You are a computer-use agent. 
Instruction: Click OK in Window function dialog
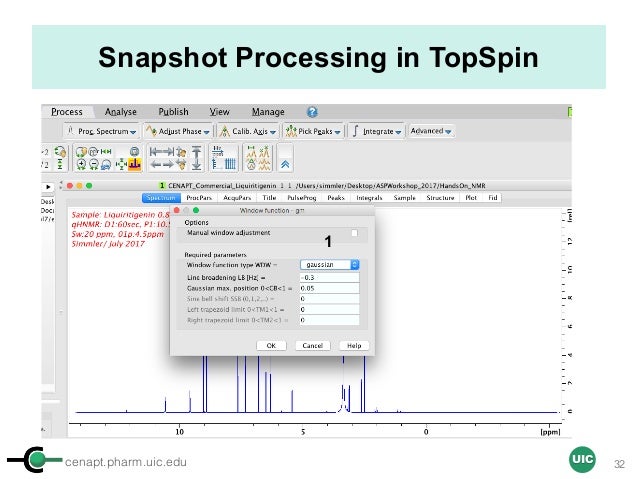pos(271,346)
